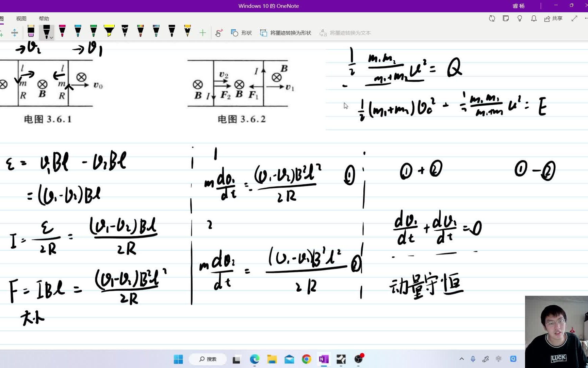Screen dimensions: 588x368
Task: Activate the lasso ink selection tool
Action: [x=218, y=33]
